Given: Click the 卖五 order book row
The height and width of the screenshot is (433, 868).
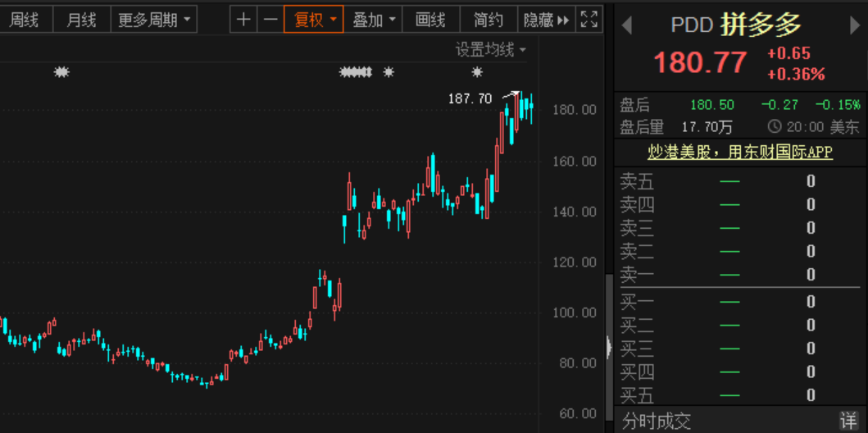Looking at the screenshot, I should coord(740,181).
